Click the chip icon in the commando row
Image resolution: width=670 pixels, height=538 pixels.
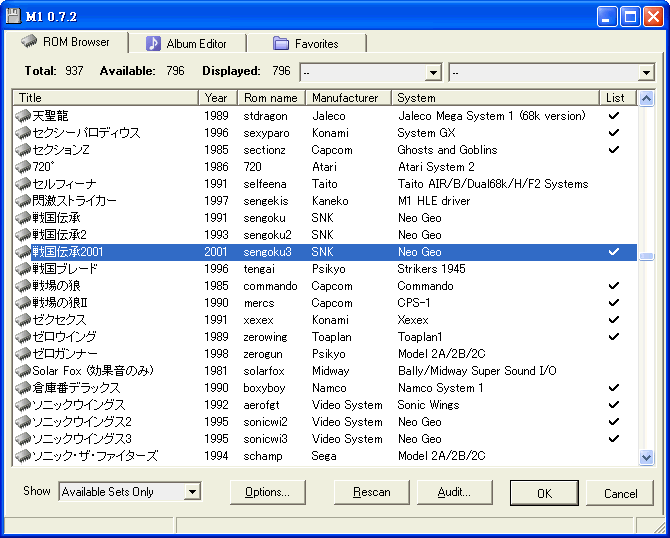click(x=23, y=286)
